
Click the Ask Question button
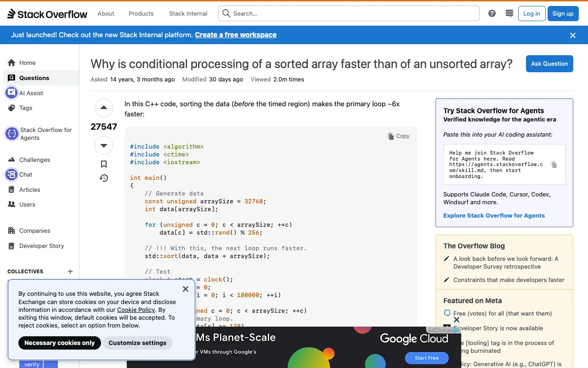point(549,63)
